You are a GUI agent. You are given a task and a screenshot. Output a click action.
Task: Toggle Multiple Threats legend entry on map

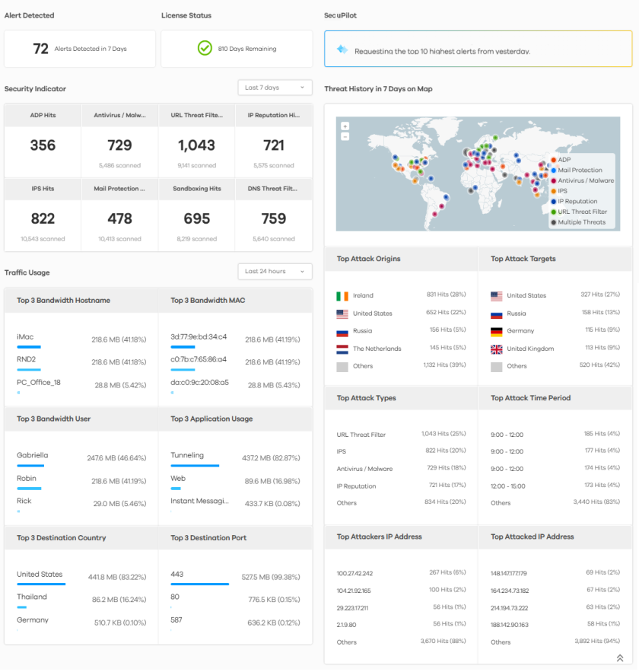[581, 222]
